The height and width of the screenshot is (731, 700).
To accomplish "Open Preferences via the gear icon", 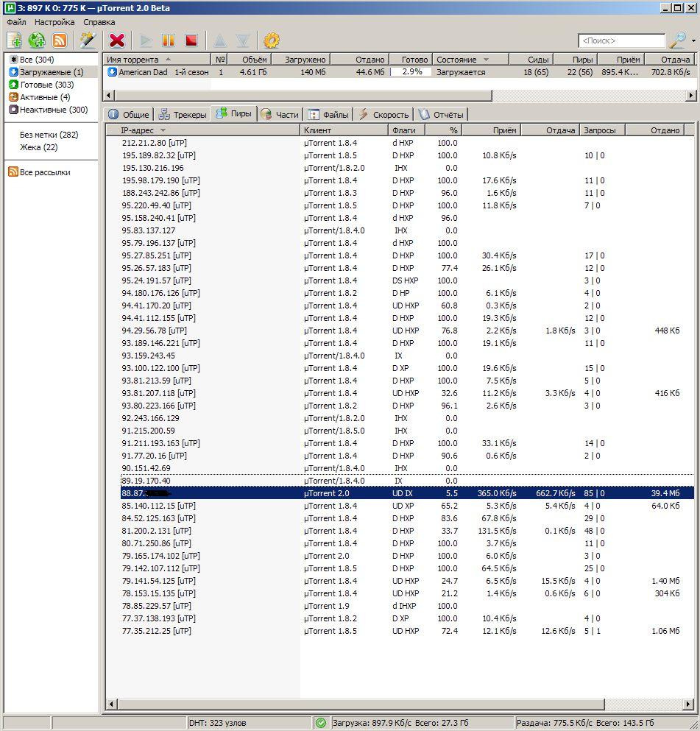I will (x=272, y=40).
